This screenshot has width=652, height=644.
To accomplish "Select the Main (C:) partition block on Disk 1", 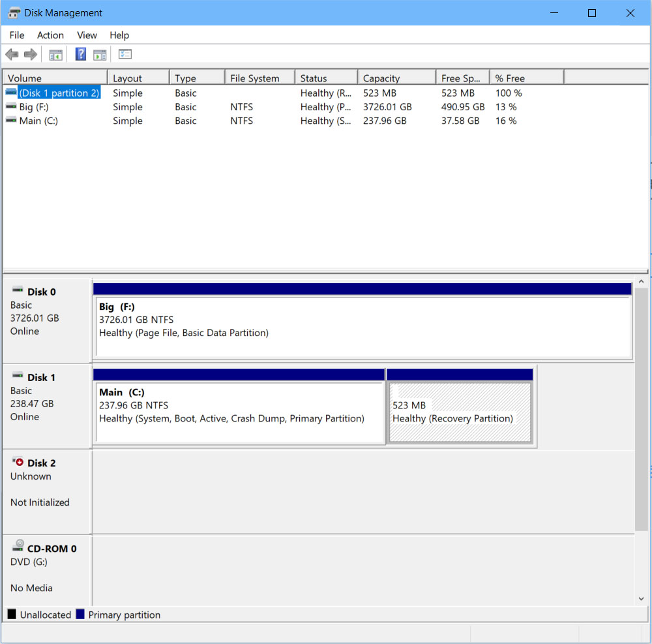I will click(x=239, y=412).
